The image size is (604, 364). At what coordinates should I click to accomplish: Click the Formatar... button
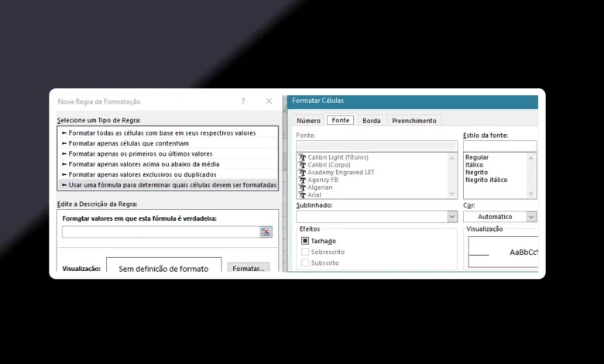coord(249,268)
